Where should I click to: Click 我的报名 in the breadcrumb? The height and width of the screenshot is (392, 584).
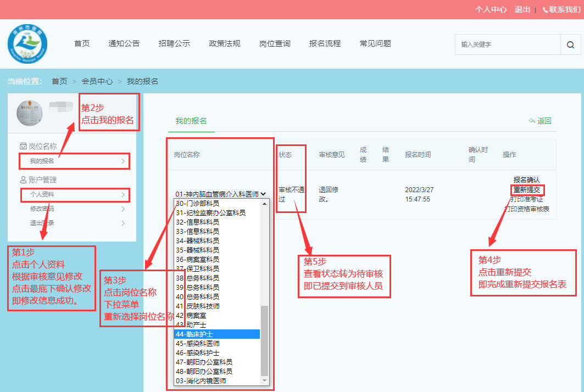[143, 81]
